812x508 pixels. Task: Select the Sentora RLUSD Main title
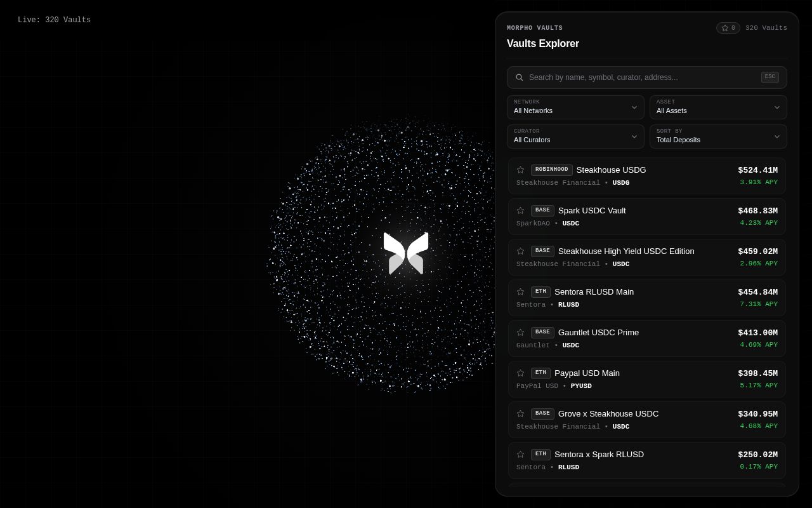pyautogui.click(x=594, y=292)
